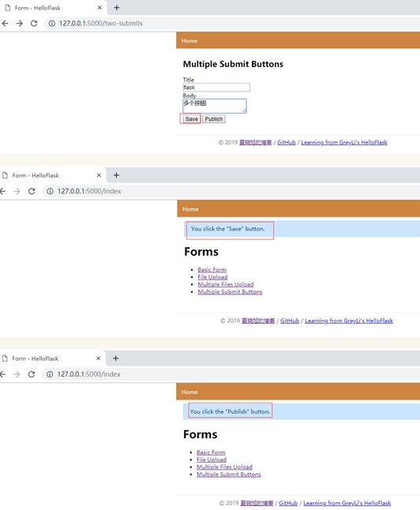Open a new tab in the bottom browser

click(x=115, y=358)
